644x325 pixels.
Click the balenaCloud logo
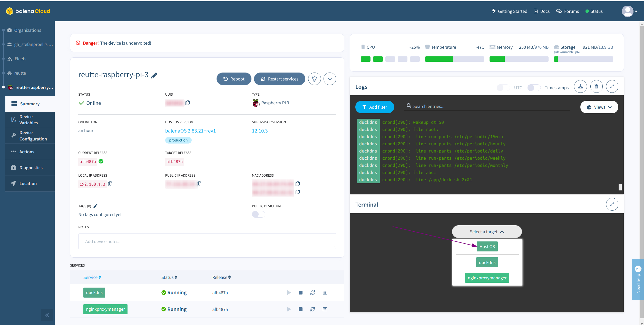pyautogui.click(x=28, y=11)
